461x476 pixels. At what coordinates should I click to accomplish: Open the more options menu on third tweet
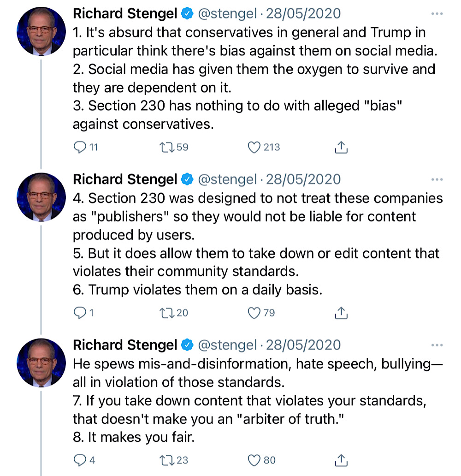click(x=437, y=345)
